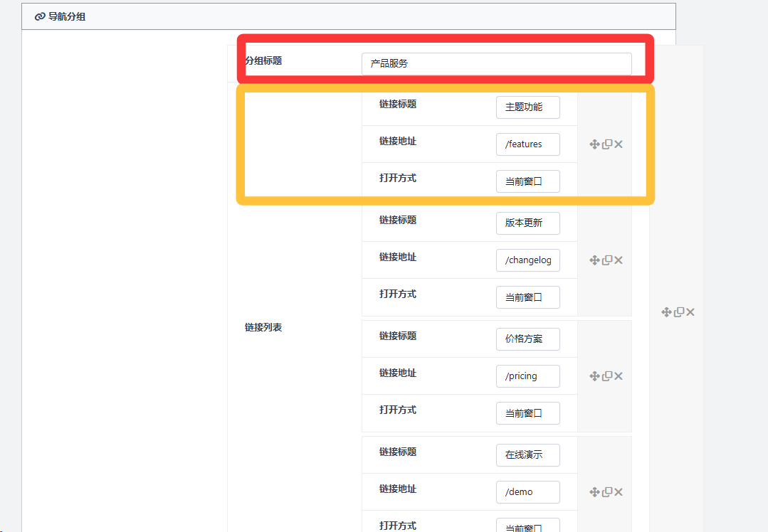
Task: Click the move handle for the whole 产品服务 group
Action: point(667,312)
